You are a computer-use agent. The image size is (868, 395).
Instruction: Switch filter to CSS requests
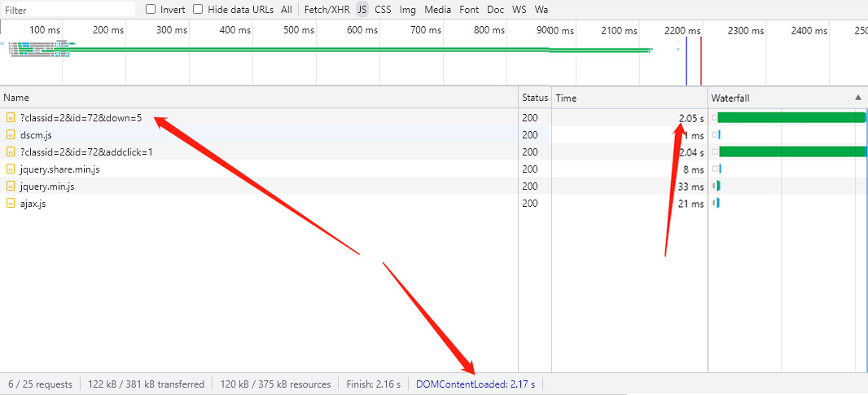[x=383, y=10]
